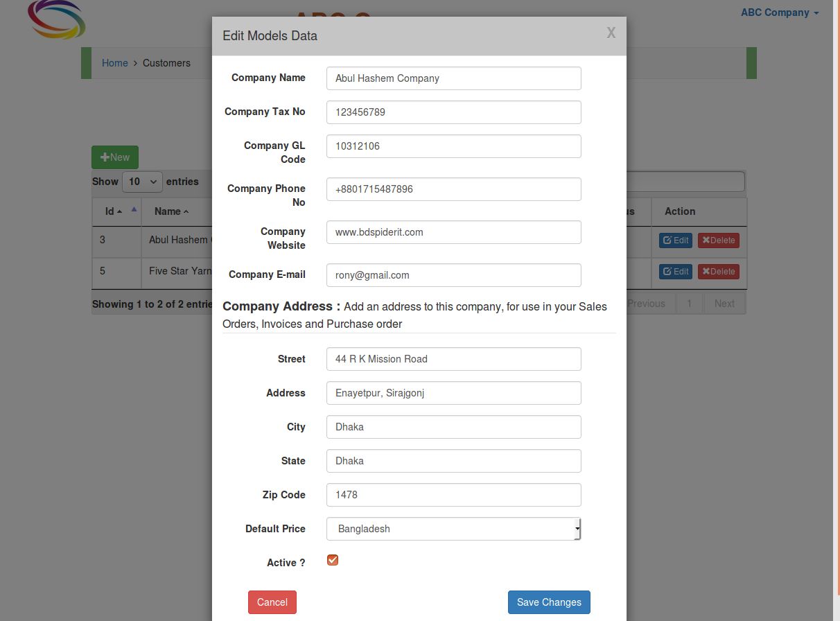Click the Zip Code text field
The image size is (840, 621).
coord(453,495)
